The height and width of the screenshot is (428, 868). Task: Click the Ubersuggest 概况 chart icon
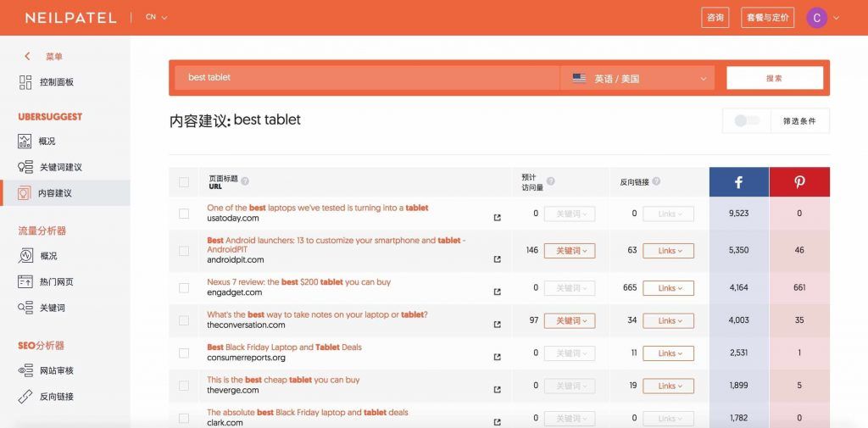click(x=25, y=142)
